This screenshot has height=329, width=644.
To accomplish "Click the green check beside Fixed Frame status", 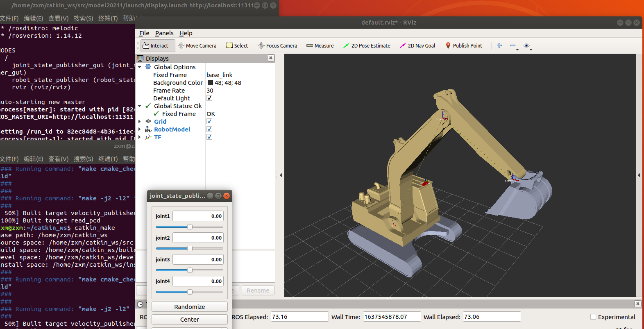I will click(x=156, y=113).
